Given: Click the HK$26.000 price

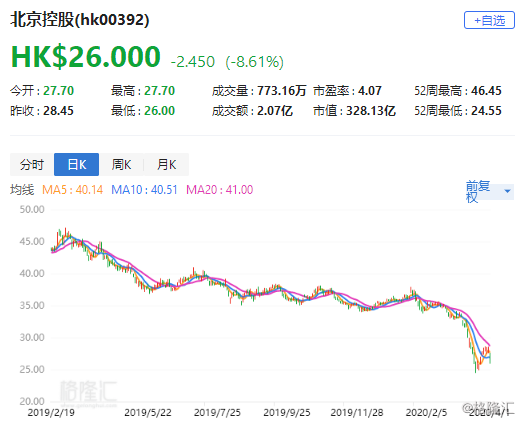Looking at the screenshot, I should (x=86, y=56).
